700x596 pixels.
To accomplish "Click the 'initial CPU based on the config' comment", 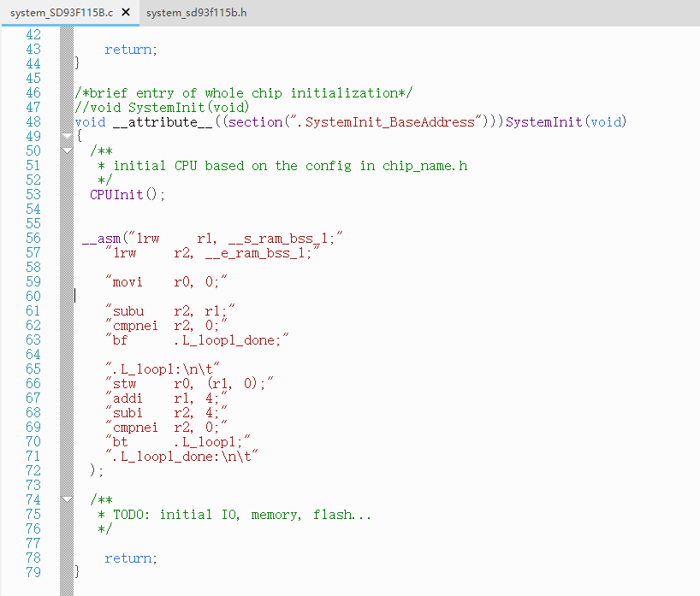I will (x=282, y=166).
